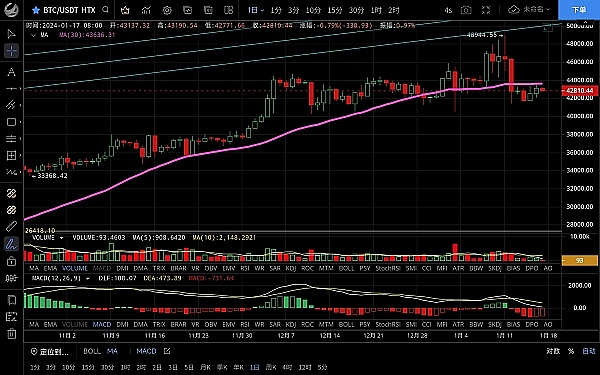Toggle BOLL overlay in the bottom bar

pyautogui.click(x=92, y=351)
